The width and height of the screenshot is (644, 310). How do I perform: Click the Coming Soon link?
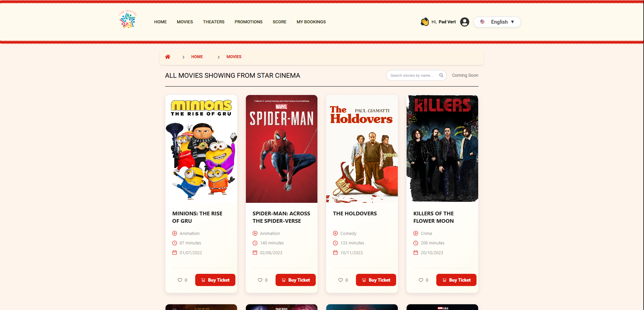click(465, 75)
